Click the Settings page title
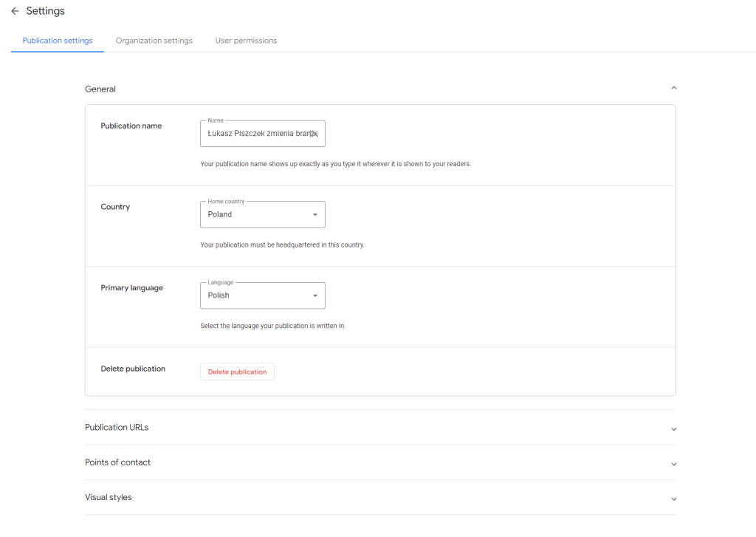 46,11
